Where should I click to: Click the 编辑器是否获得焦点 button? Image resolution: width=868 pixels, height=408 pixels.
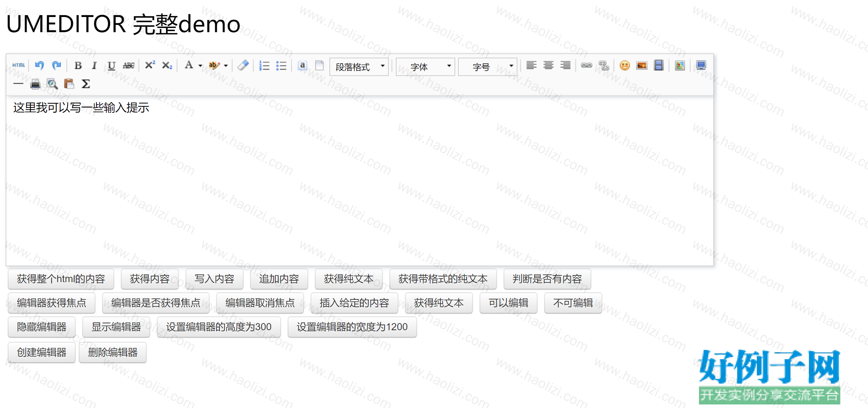pyautogui.click(x=156, y=303)
